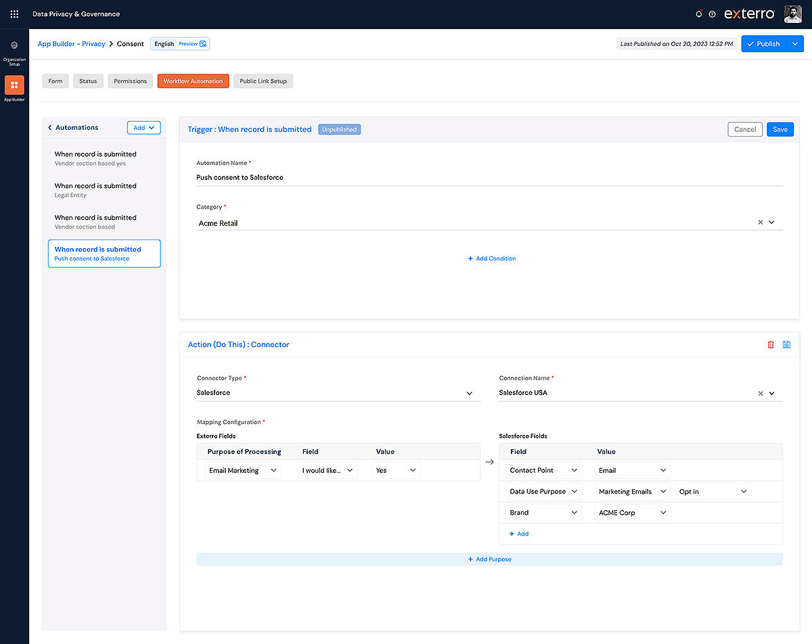This screenshot has width=812, height=644.
Task: Expand the Connection Name dropdown arrow
Action: pos(772,393)
